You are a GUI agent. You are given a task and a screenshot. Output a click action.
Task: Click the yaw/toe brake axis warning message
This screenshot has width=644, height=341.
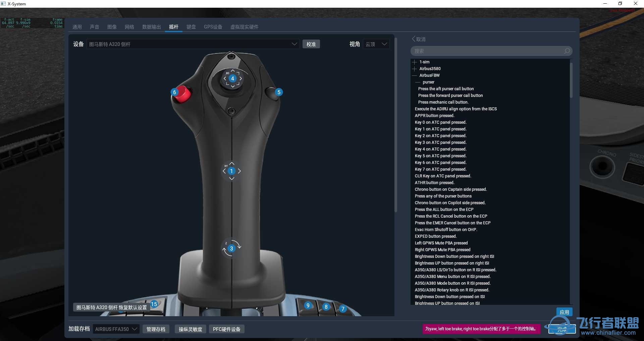click(x=481, y=329)
